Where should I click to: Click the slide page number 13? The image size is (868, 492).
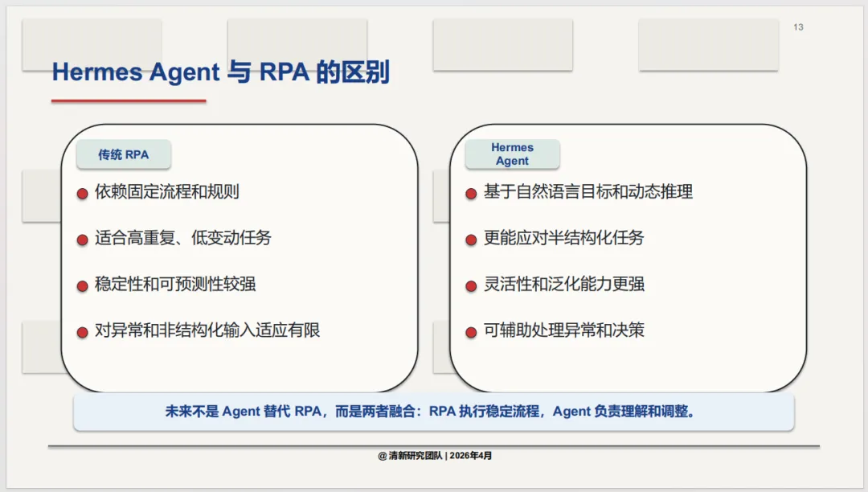[798, 27]
